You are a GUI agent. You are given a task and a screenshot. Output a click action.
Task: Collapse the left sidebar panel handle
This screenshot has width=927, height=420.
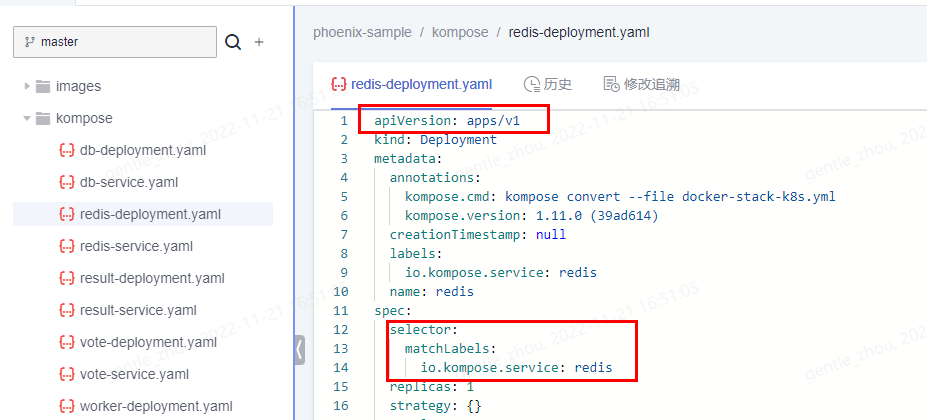300,350
